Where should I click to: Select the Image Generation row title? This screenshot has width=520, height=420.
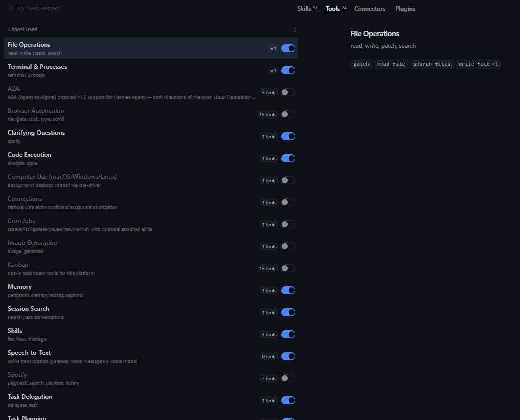tap(32, 243)
